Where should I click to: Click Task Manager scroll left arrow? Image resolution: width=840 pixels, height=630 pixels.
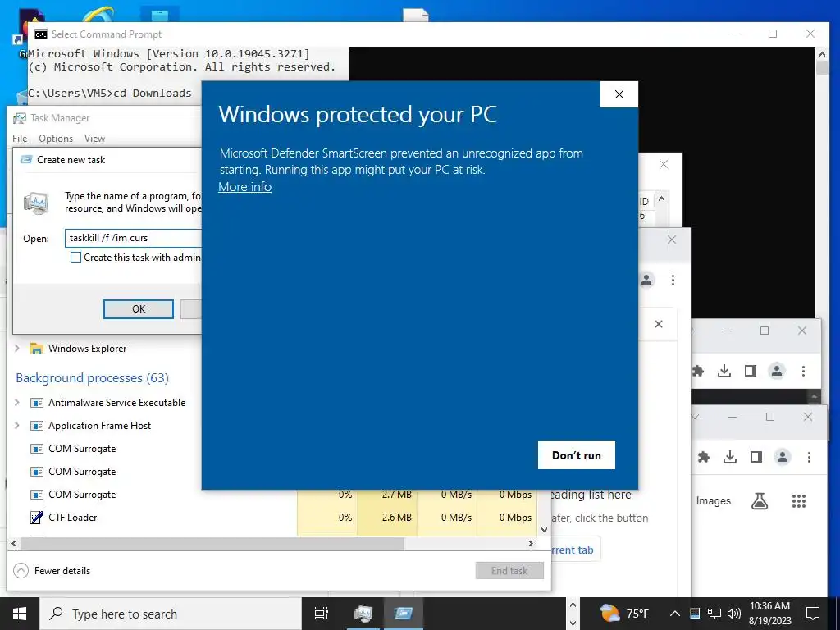(x=14, y=543)
